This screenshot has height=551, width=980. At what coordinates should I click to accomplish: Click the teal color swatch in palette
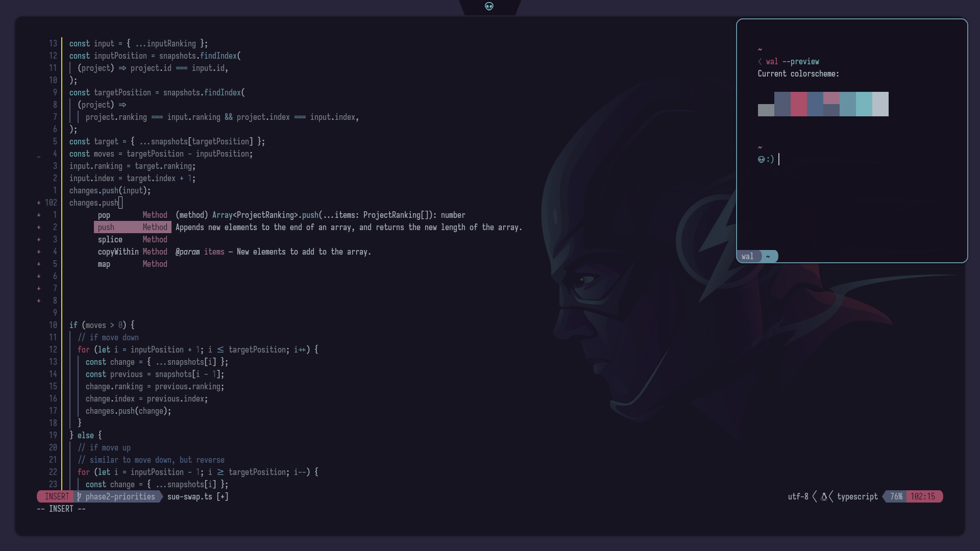pos(864,104)
